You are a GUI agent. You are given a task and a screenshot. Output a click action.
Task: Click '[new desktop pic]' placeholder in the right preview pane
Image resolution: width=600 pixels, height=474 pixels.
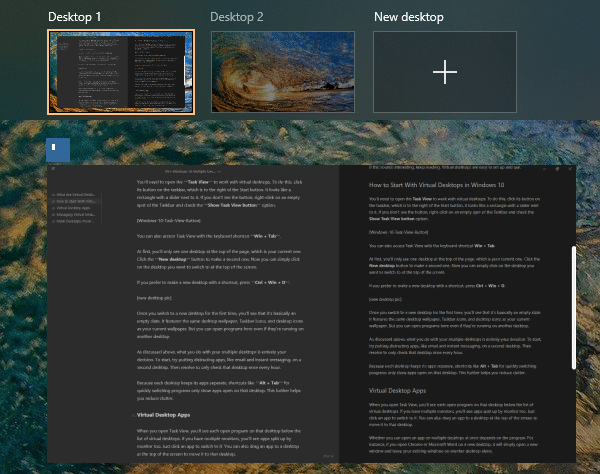tap(385, 299)
